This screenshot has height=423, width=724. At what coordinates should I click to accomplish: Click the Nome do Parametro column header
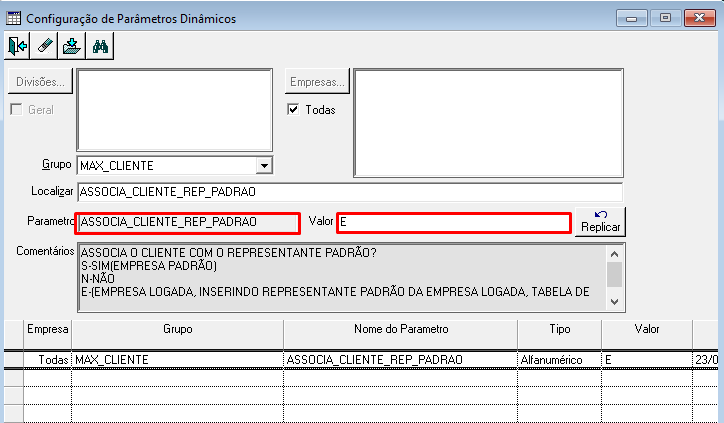point(401,334)
